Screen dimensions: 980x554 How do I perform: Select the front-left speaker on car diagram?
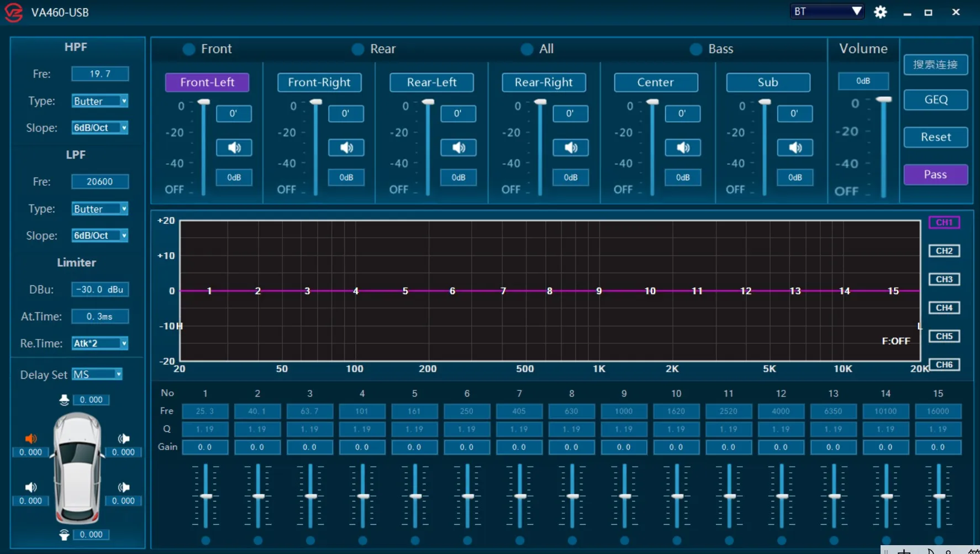(x=31, y=438)
